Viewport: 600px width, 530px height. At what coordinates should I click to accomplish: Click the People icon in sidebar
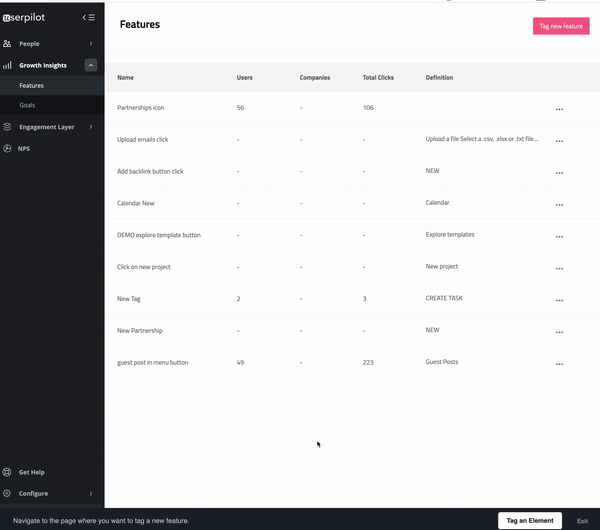(x=8, y=44)
